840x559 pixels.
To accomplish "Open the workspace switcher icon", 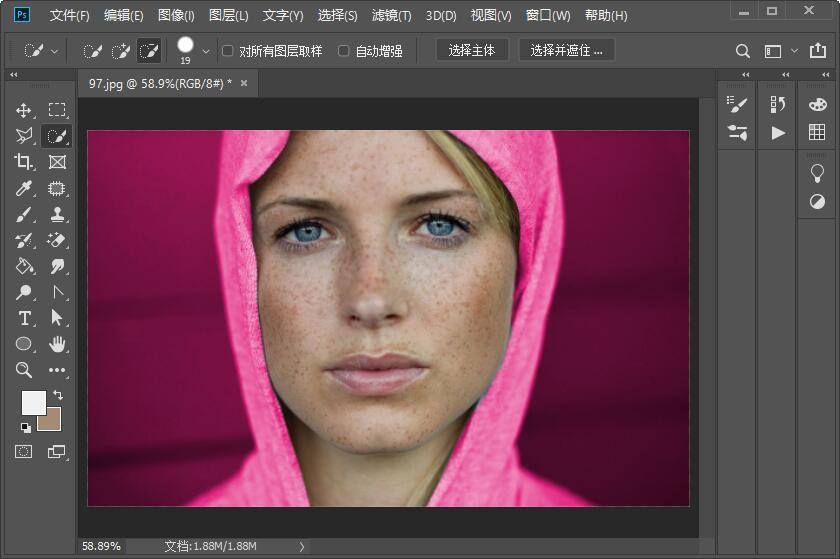I will click(772, 51).
